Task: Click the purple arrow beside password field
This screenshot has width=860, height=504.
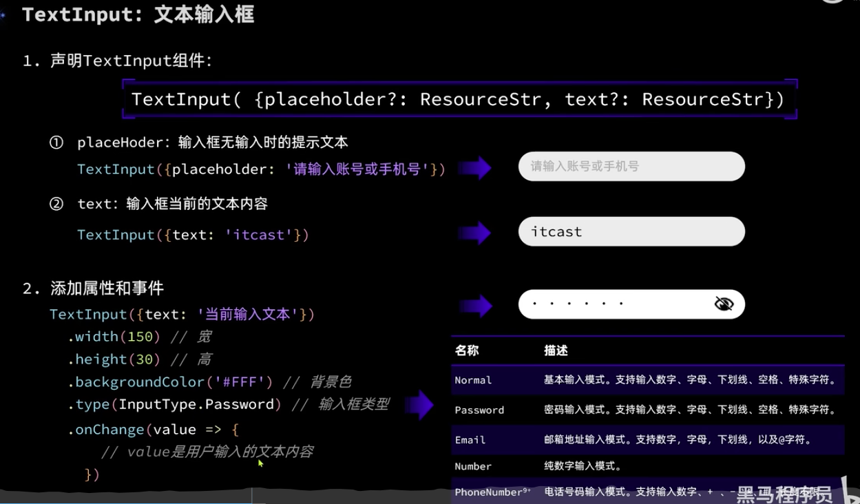Action: point(475,306)
